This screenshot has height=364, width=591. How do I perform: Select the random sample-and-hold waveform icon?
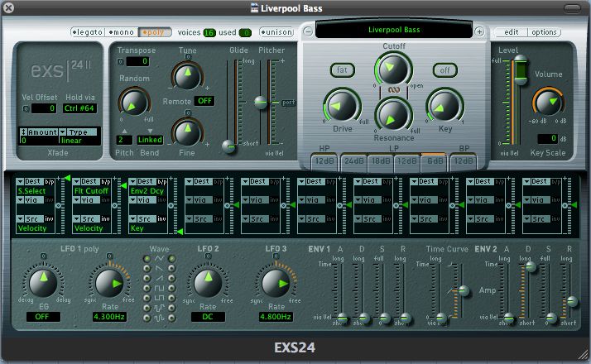tap(159, 309)
